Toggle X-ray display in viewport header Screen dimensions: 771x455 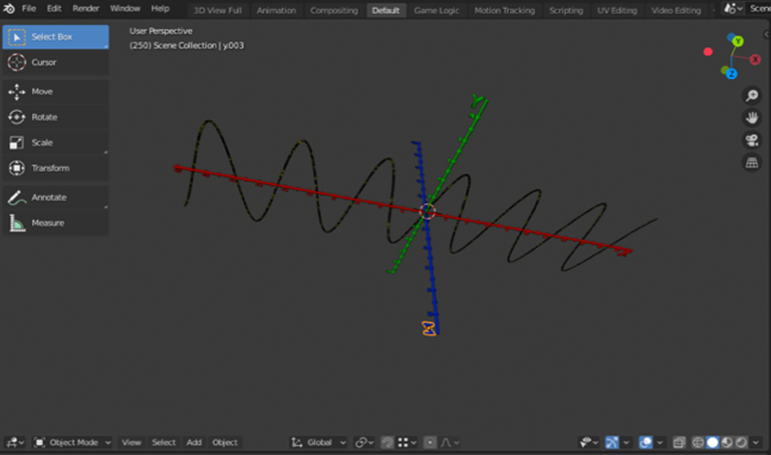679,442
